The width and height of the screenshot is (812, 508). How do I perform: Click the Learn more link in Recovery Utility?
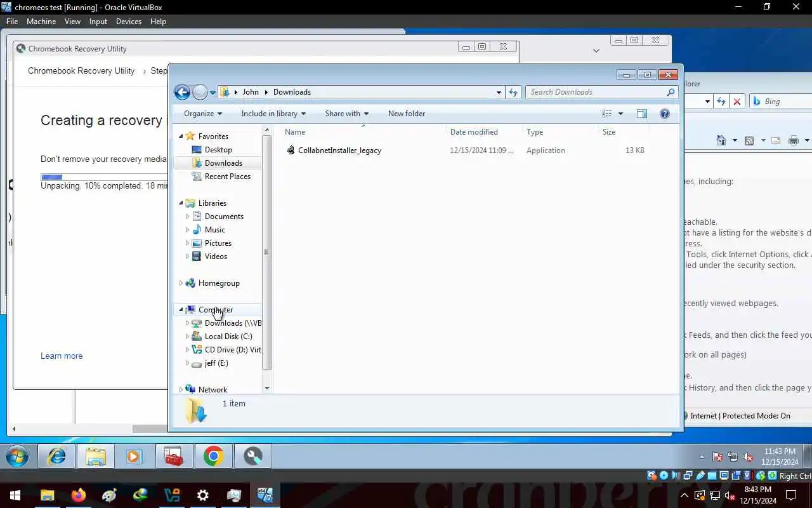62,356
